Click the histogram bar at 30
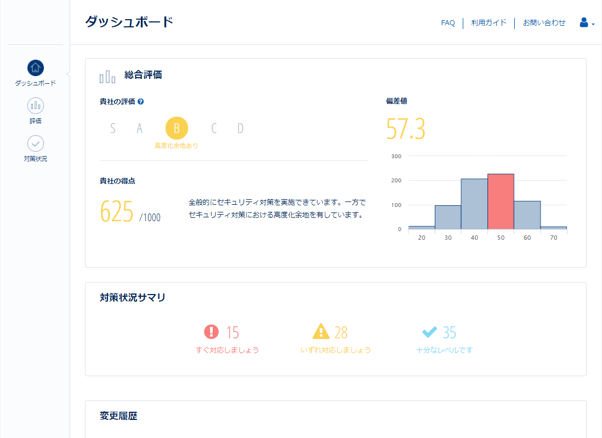The height and width of the screenshot is (438, 602). [x=448, y=217]
